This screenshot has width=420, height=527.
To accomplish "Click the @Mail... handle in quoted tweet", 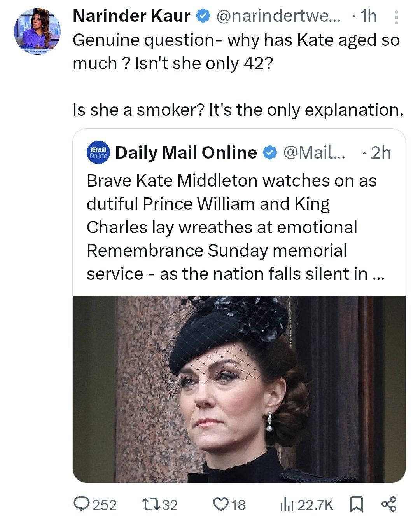I will point(314,153).
